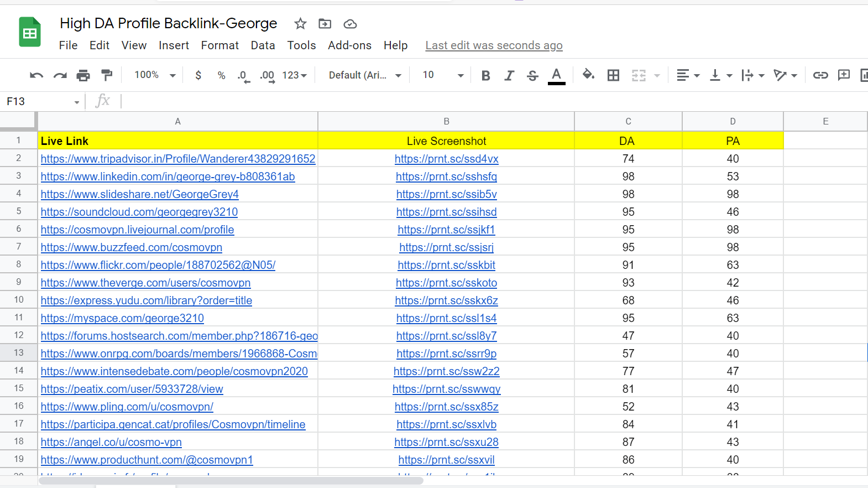Open the Format menu

click(219, 45)
